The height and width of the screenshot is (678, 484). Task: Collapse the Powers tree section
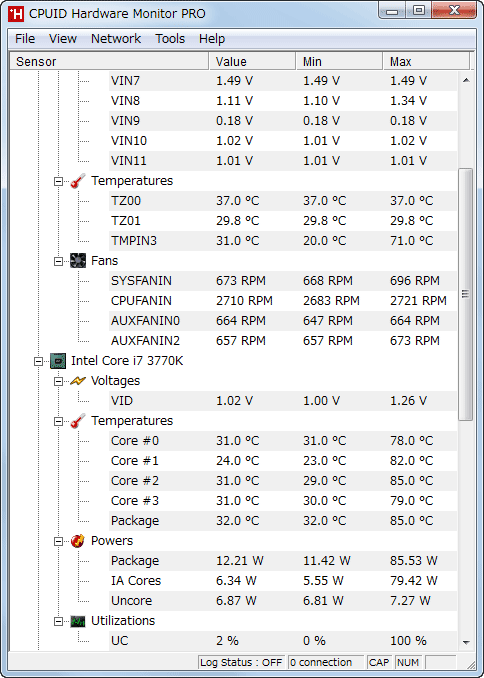click(58, 541)
